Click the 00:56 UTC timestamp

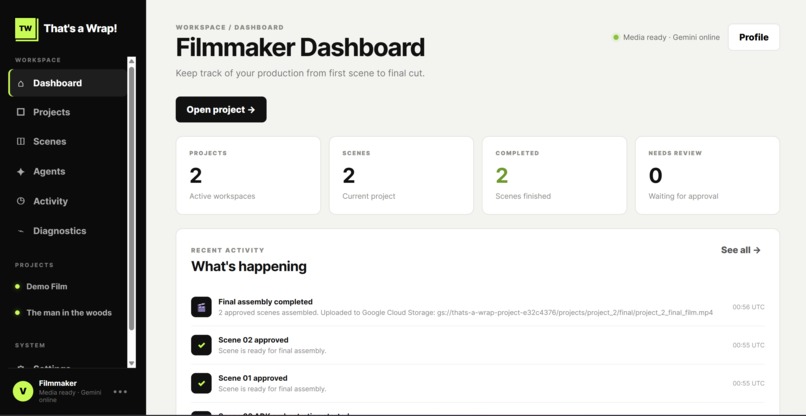click(748, 307)
